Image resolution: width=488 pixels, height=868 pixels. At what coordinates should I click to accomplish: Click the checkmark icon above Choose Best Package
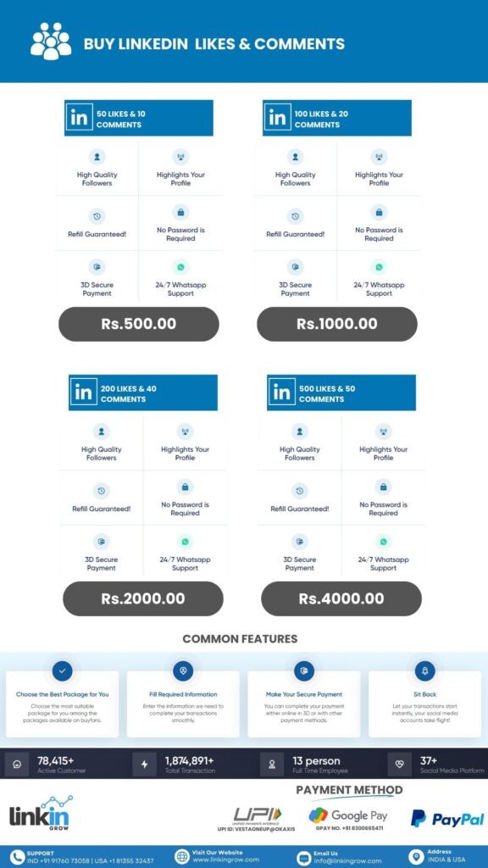coord(62,670)
